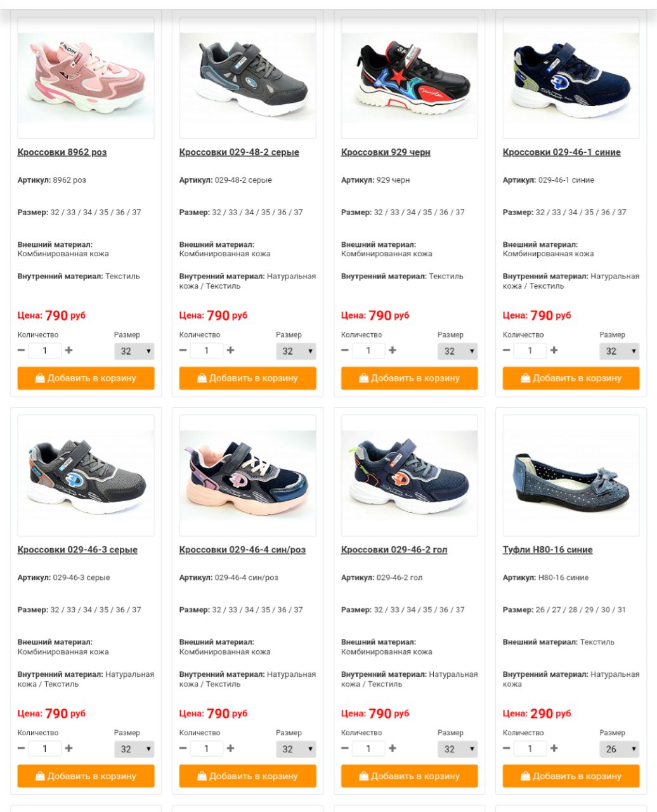Screen dimensions: 657x812
Task: Decrease quantity for Кроссовки 029-48-2 серые
Action: click(183, 350)
